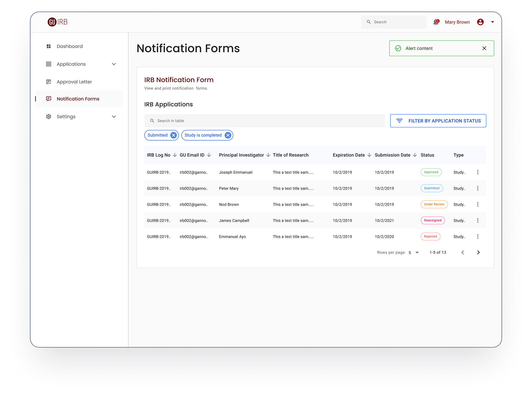Click the Type column header
The image size is (532, 396).
pos(459,155)
